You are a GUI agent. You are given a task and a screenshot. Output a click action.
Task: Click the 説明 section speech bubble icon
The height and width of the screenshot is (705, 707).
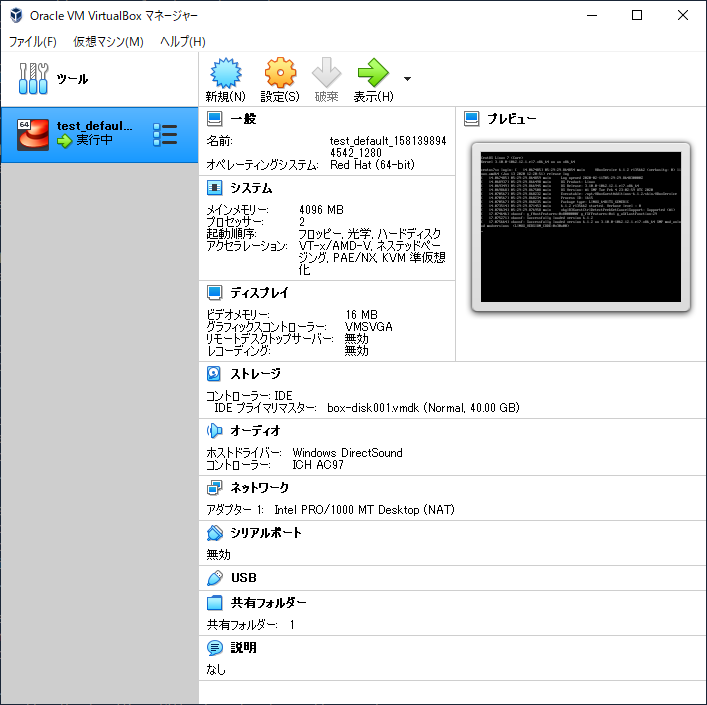pyautogui.click(x=215, y=648)
